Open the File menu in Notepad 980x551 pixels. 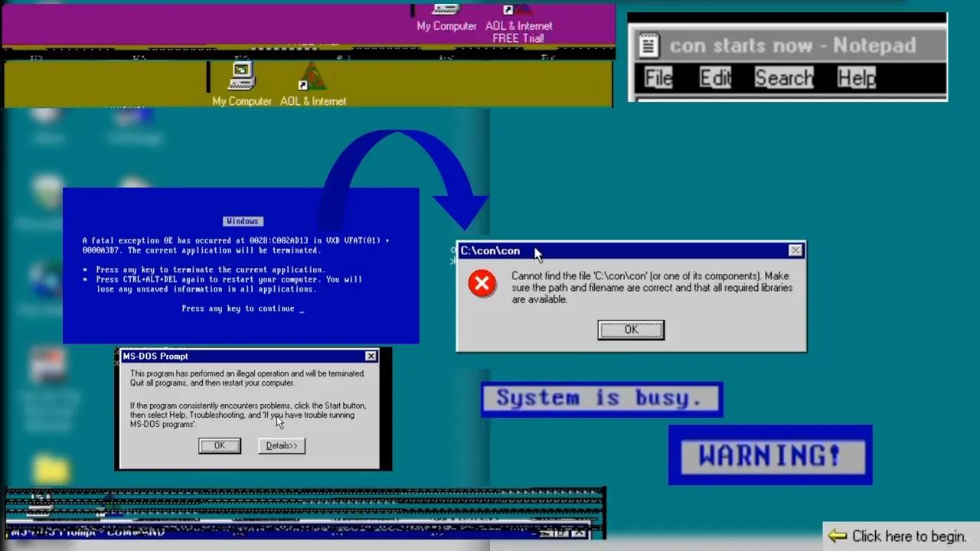657,77
